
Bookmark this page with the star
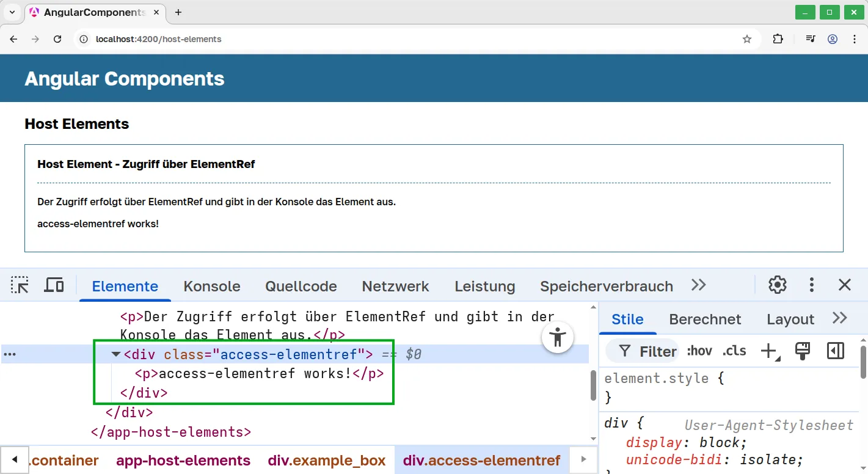click(x=746, y=39)
